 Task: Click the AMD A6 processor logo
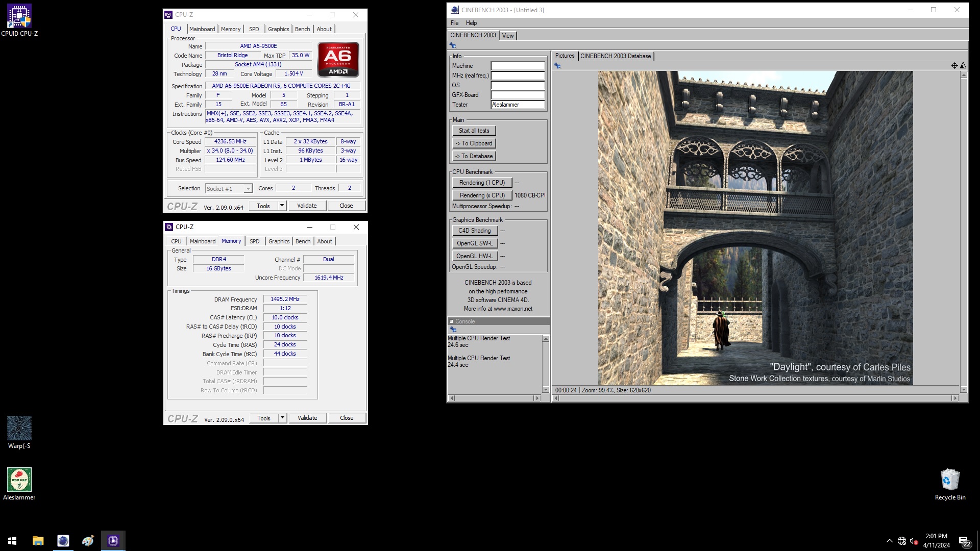(338, 59)
